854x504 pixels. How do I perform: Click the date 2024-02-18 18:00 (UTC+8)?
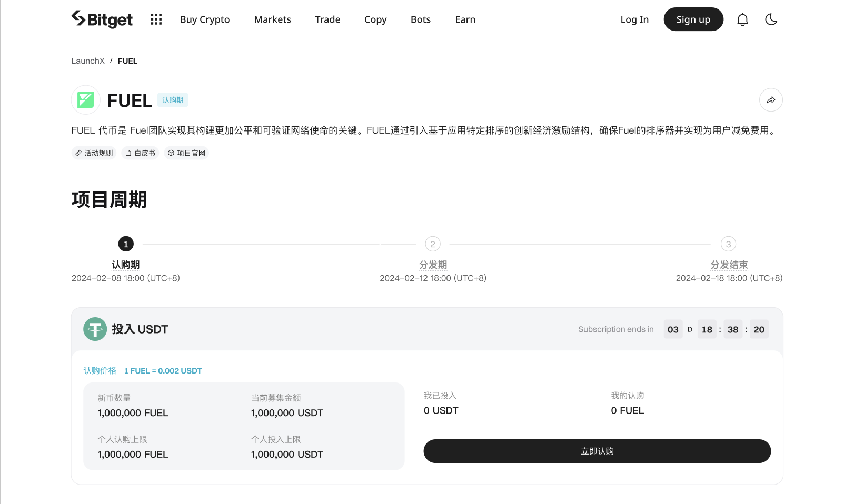tap(729, 278)
